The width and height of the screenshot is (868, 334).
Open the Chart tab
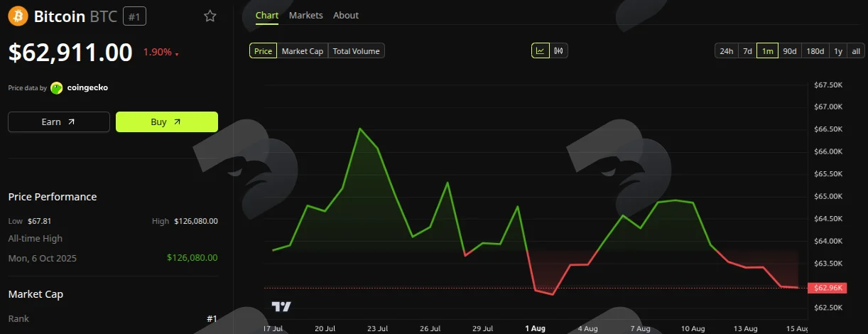click(x=267, y=15)
